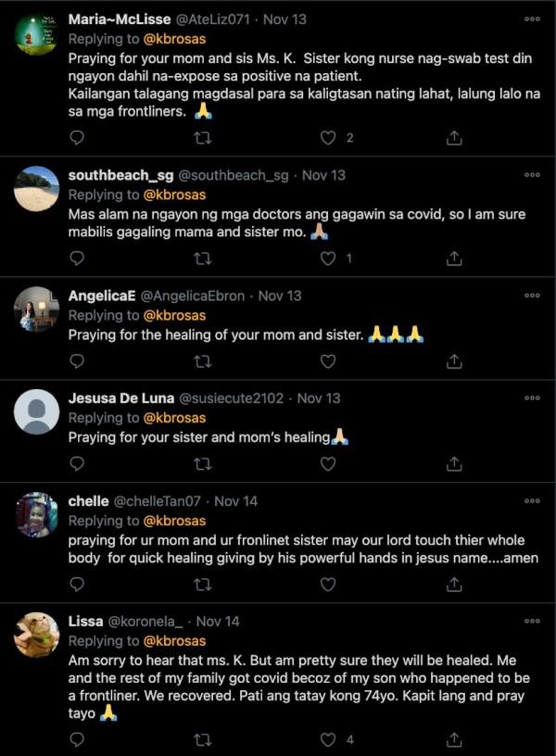This screenshot has width=556, height=756.
Task: Like AngelicaE's prayer tweet
Action: 327,360
